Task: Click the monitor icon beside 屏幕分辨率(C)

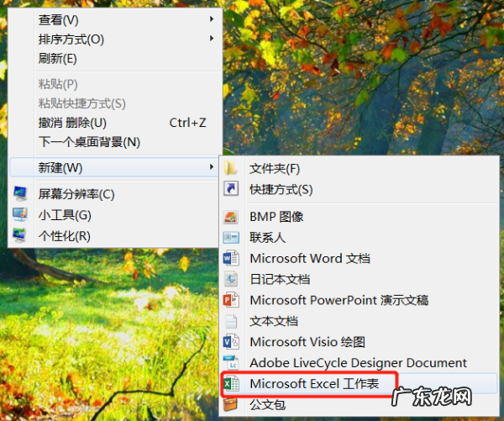Action: pos(20,193)
